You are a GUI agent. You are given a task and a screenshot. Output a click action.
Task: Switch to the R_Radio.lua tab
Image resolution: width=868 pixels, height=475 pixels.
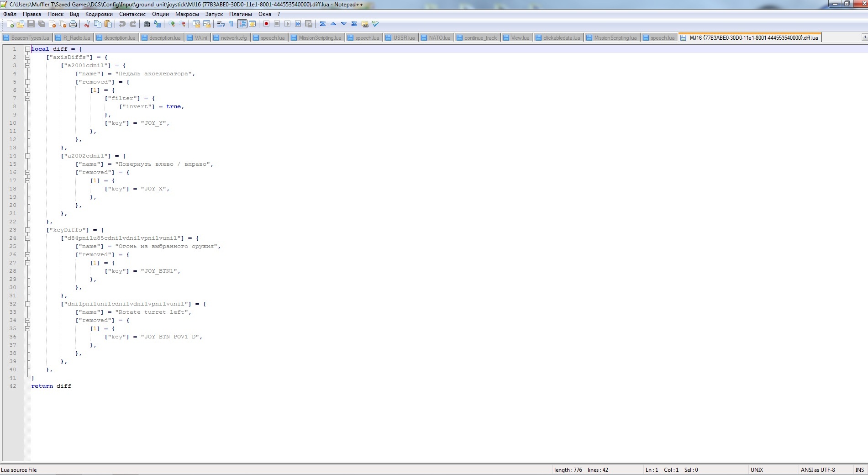point(73,38)
